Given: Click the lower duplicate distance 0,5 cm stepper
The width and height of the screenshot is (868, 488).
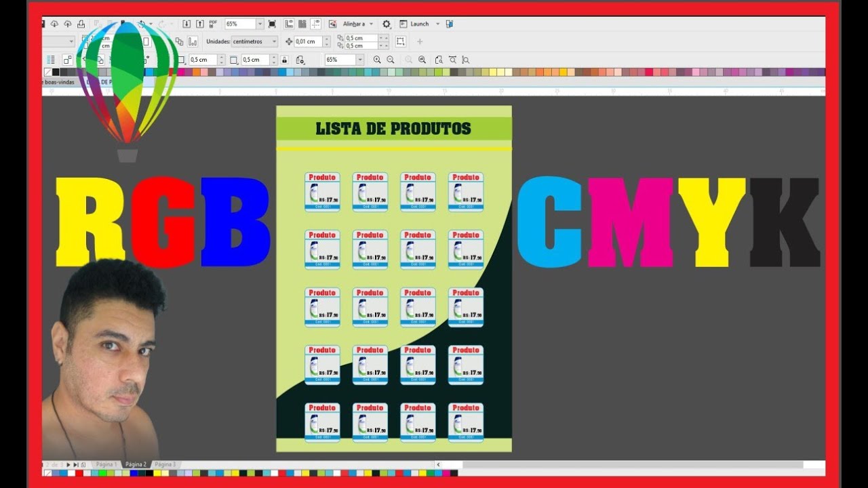Looking at the screenshot, I should [x=383, y=46].
